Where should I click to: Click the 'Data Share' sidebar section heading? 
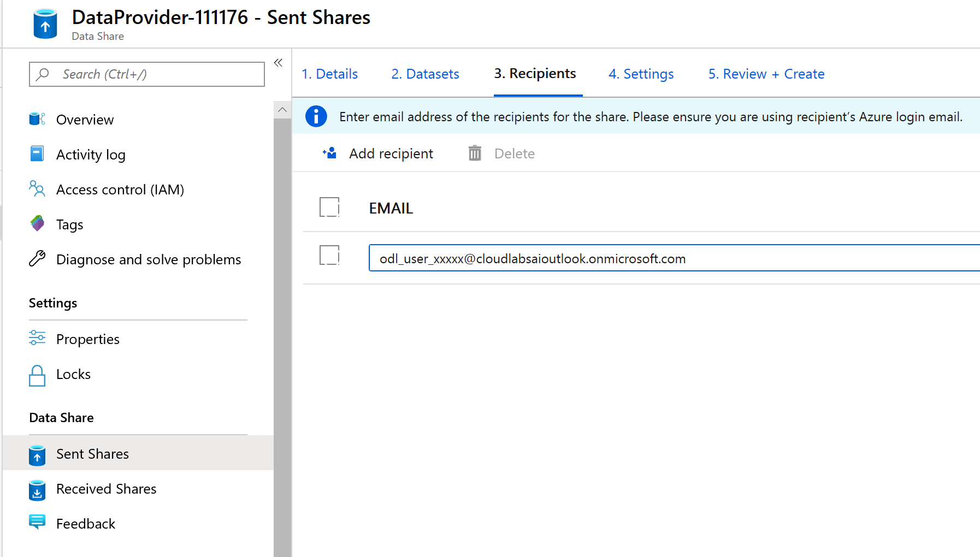pyautogui.click(x=61, y=418)
